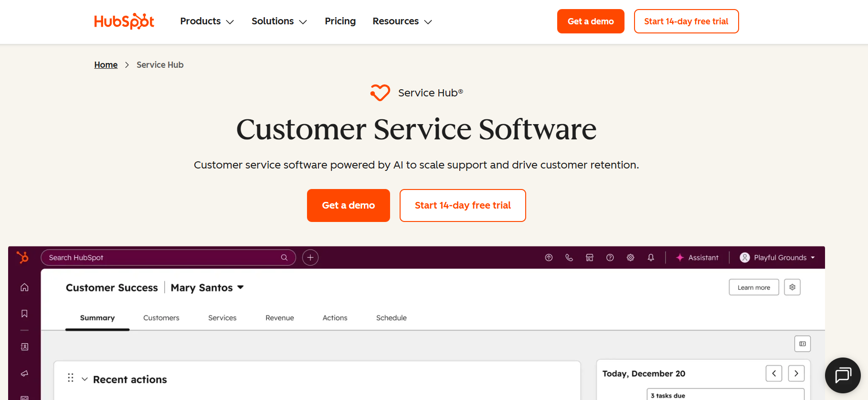Click the HubSpot sprocket icon in app bar

[22, 257]
